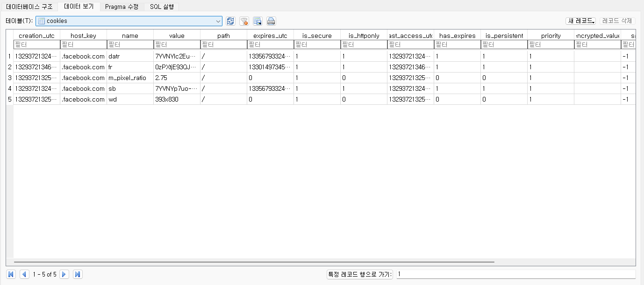
Task: Select the 'datr' name cell
Action: coord(130,56)
